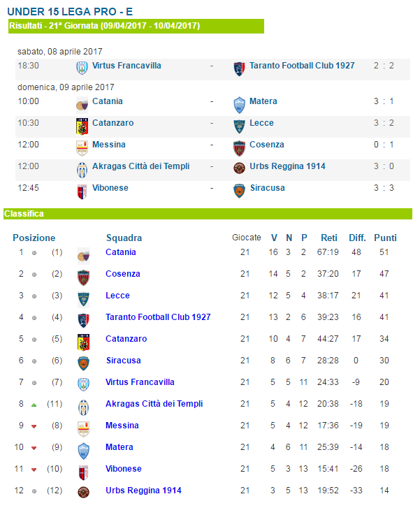Click the Matera crest in the results
This screenshot has width=420, height=508.
239,105
